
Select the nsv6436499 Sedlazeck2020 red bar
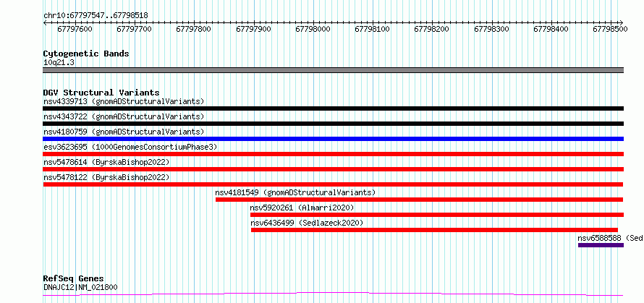point(434,230)
